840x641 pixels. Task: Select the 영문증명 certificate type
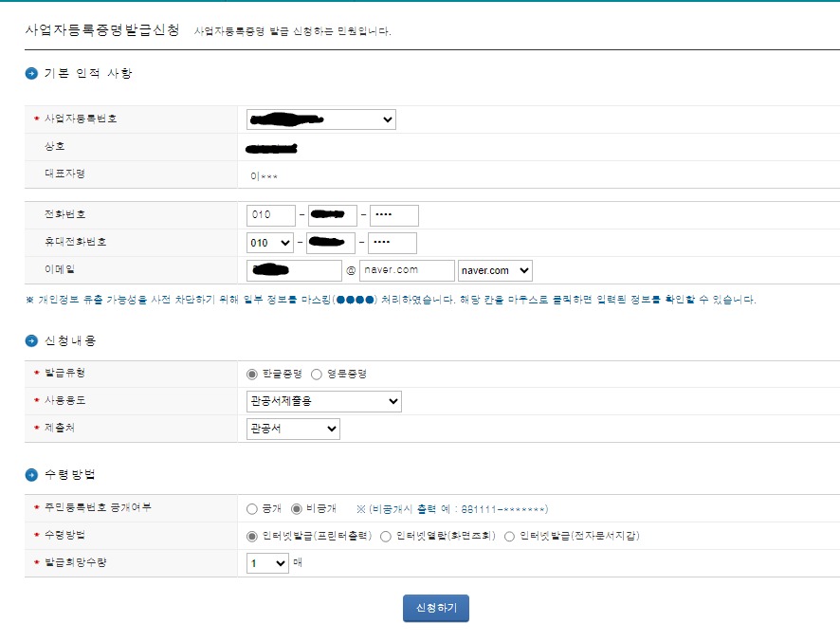click(318, 373)
